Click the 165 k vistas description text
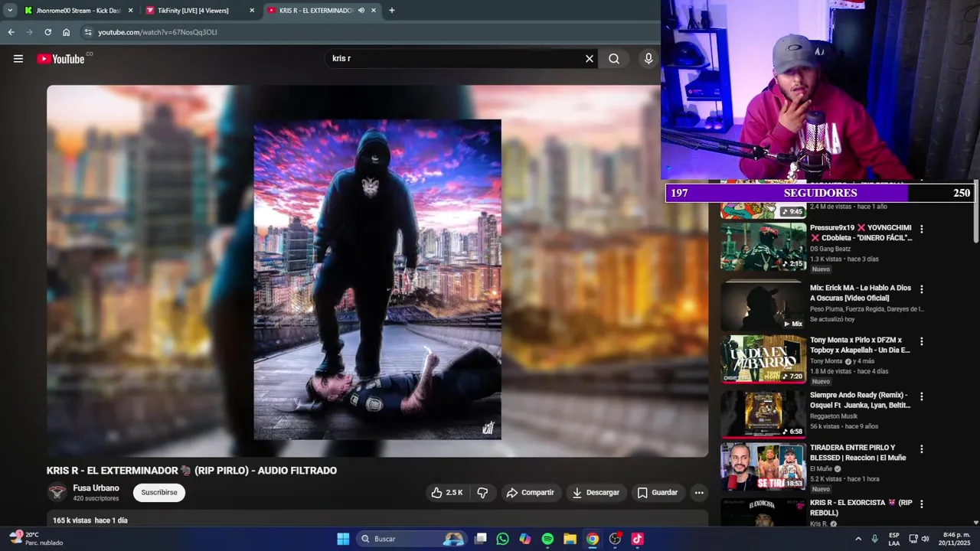Viewport: 980px width, 551px height. (x=90, y=520)
